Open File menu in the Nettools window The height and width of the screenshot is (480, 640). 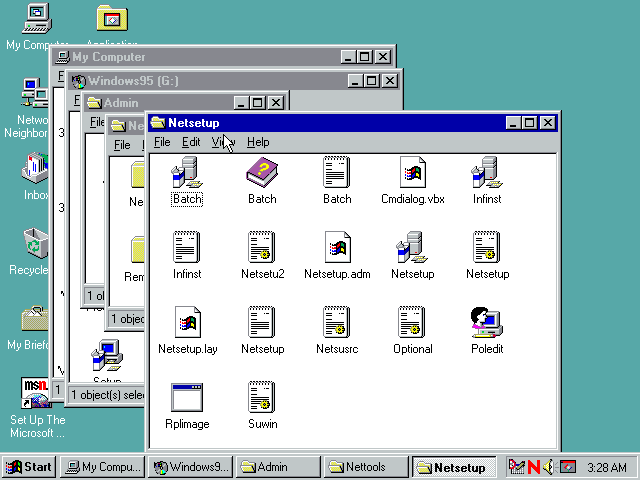point(122,145)
